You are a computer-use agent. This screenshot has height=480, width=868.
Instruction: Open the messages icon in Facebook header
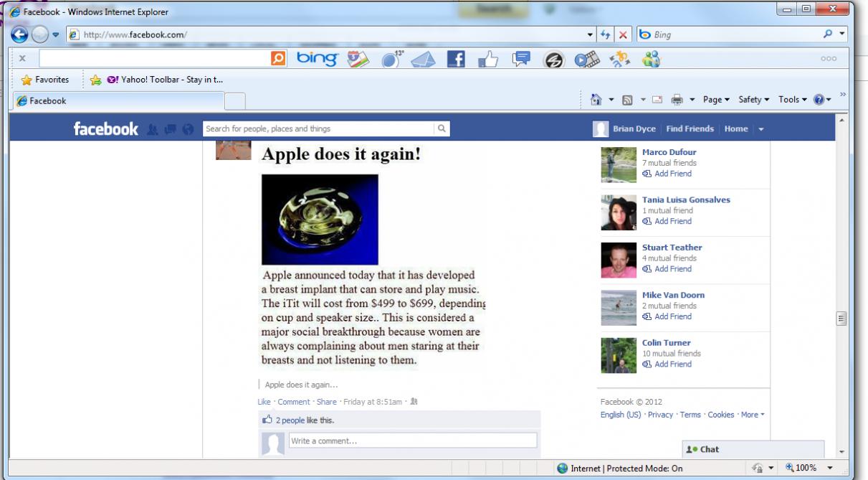(171, 129)
